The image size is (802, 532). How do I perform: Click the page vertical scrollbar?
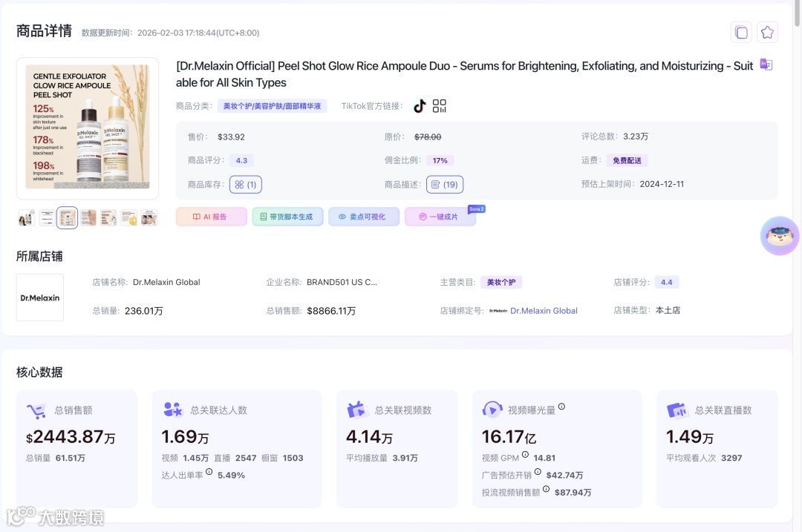click(797, 13)
